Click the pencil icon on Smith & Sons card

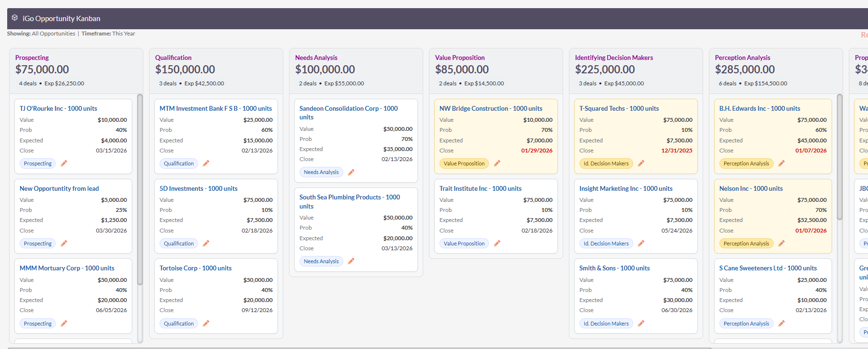point(641,324)
